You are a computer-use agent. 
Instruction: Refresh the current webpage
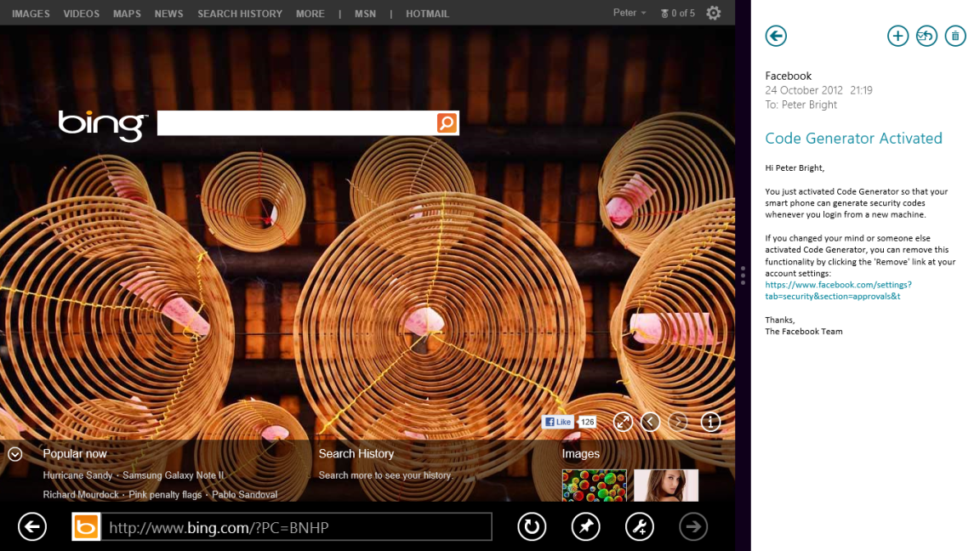(x=532, y=526)
